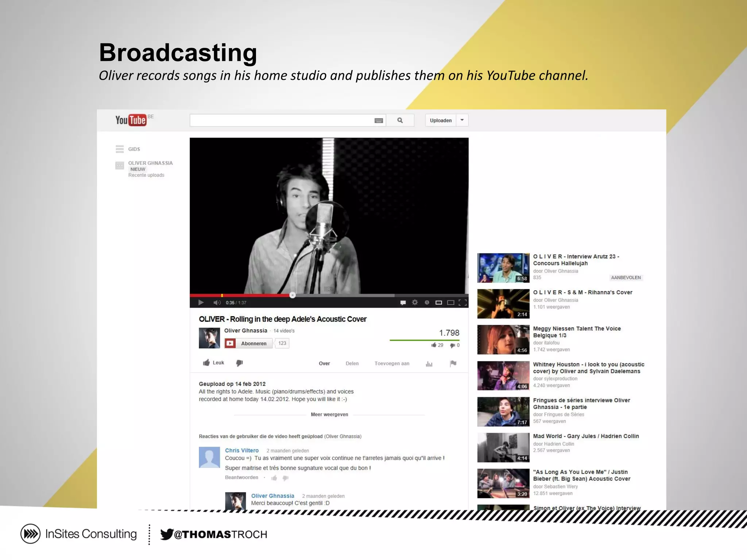Click the Oliver Ghnassia channel avatar below video
Viewport: 747px width, 560px height.
tap(209, 338)
